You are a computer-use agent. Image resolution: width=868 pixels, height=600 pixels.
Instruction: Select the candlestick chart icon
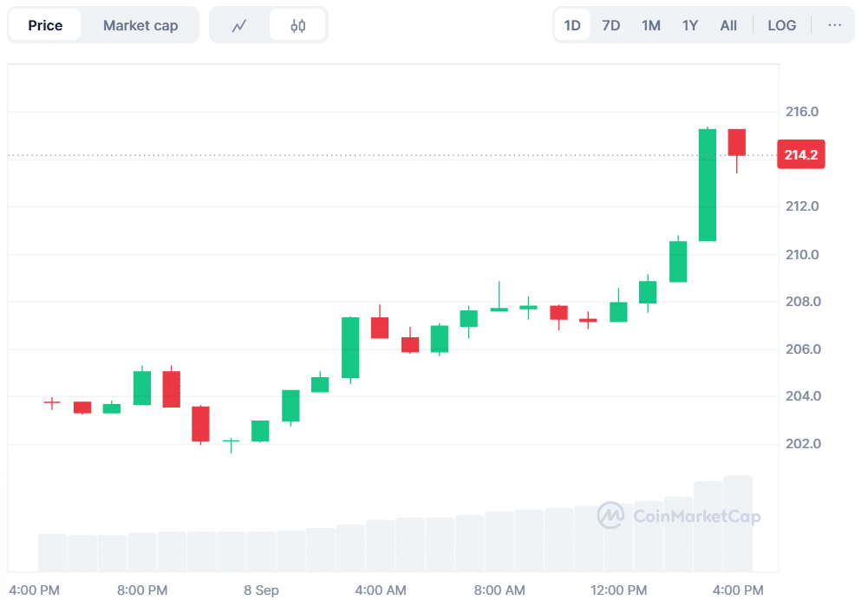point(297,25)
